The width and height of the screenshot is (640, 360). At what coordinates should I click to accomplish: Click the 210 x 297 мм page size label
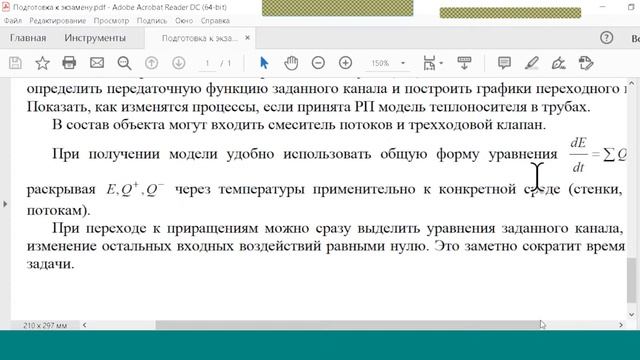pyautogui.click(x=45, y=325)
